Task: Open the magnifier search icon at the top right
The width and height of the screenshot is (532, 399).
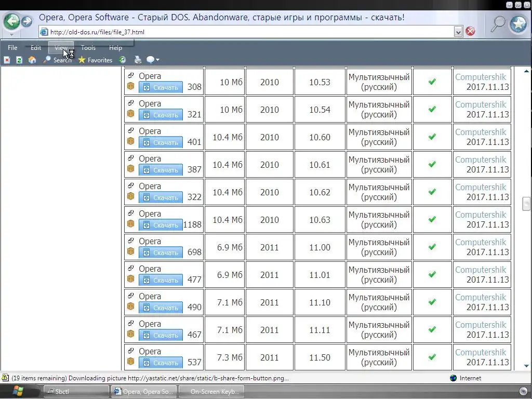Action: [498, 24]
